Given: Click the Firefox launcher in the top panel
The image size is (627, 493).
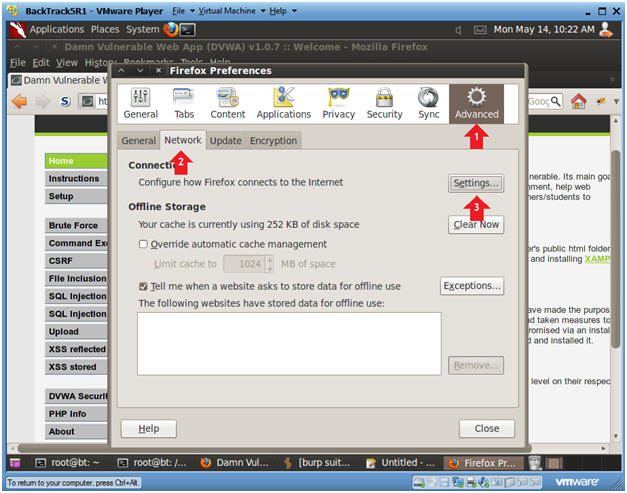Looking at the screenshot, I should (x=170, y=29).
